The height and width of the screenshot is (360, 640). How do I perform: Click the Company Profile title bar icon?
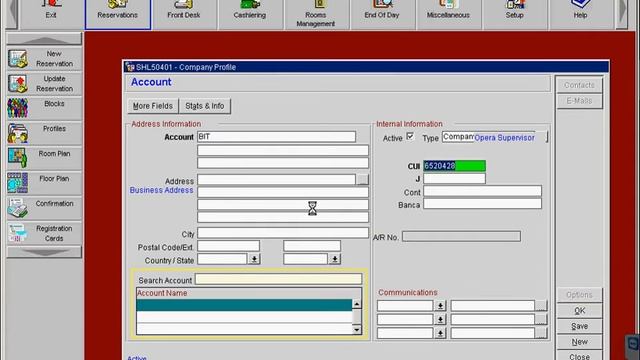click(130, 67)
